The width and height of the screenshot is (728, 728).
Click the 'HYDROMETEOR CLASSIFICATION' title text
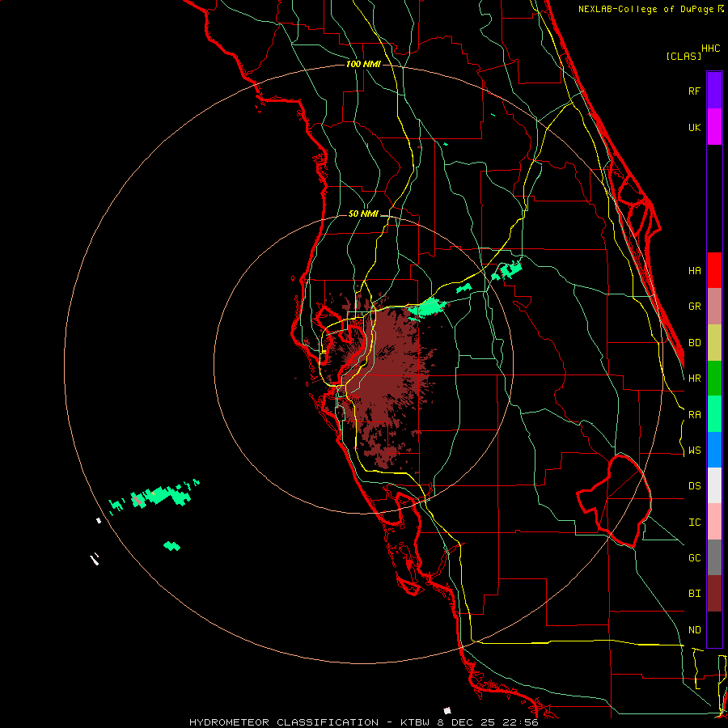click(284, 722)
